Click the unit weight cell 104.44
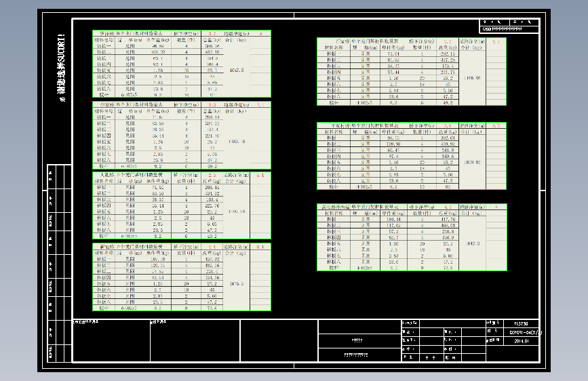Screen dimensions: 588x381 [393, 220]
